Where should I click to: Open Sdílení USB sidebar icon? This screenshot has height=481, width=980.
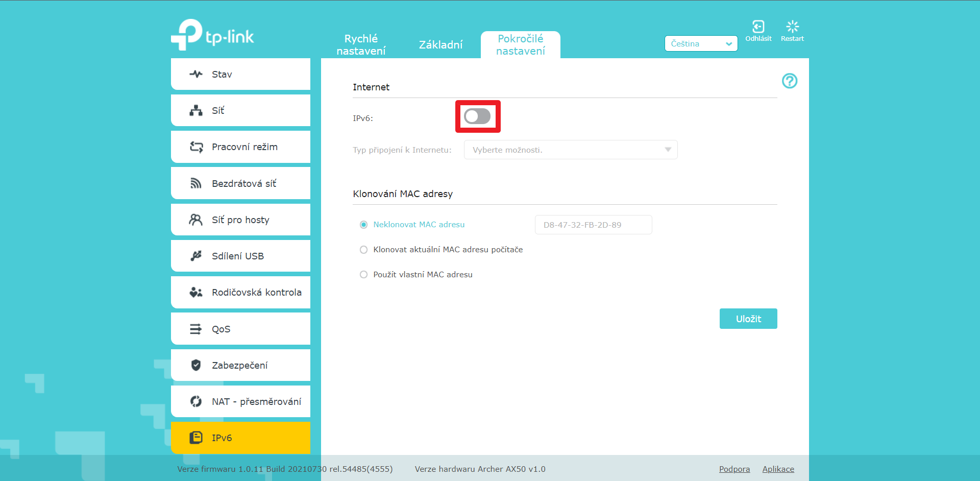(196, 256)
